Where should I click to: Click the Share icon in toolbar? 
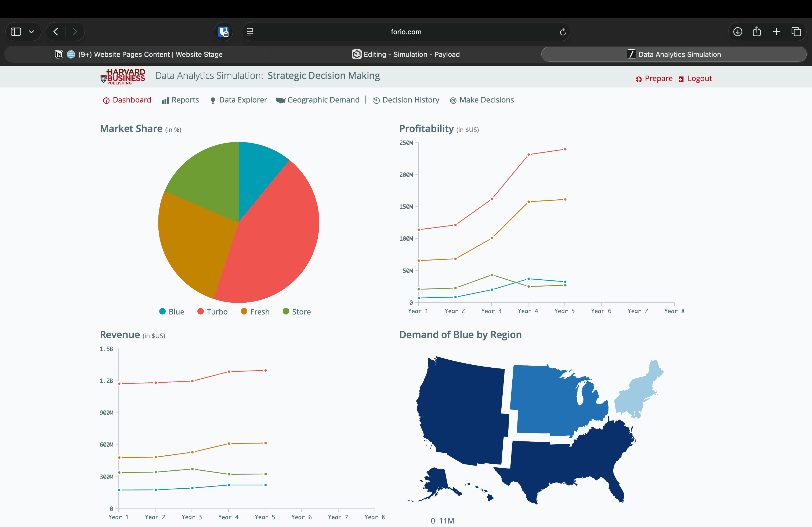click(x=757, y=32)
